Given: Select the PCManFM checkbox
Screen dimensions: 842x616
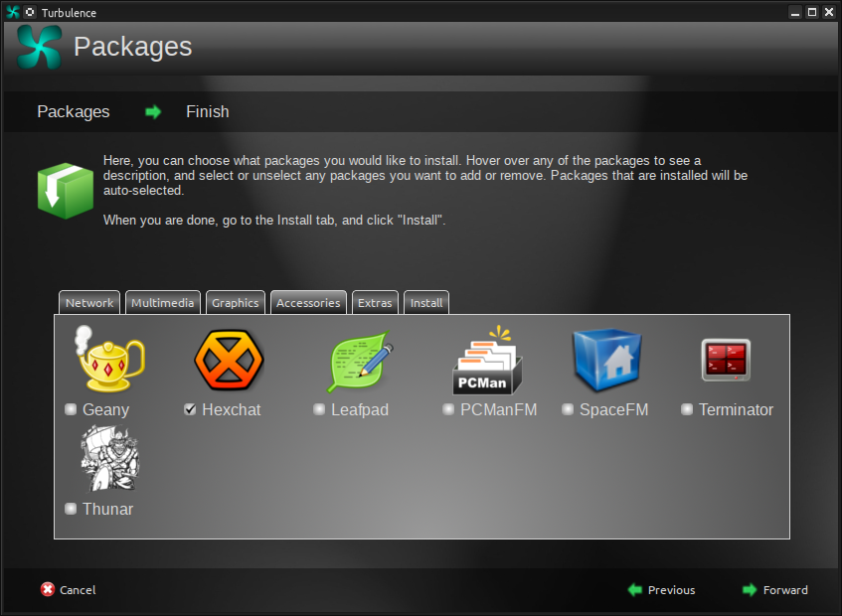Looking at the screenshot, I should (448, 409).
